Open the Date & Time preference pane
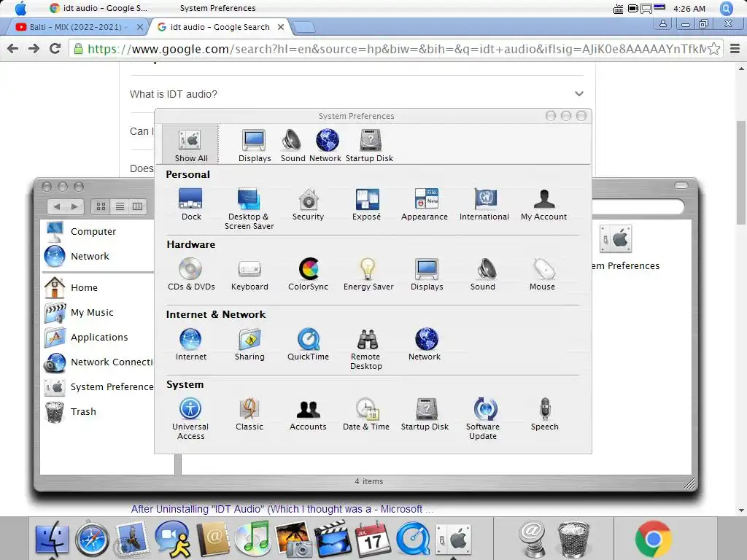 pyautogui.click(x=366, y=414)
